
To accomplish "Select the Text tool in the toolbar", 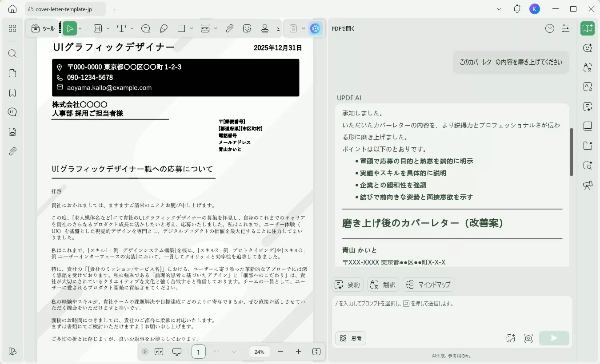I will coord(120,28).
